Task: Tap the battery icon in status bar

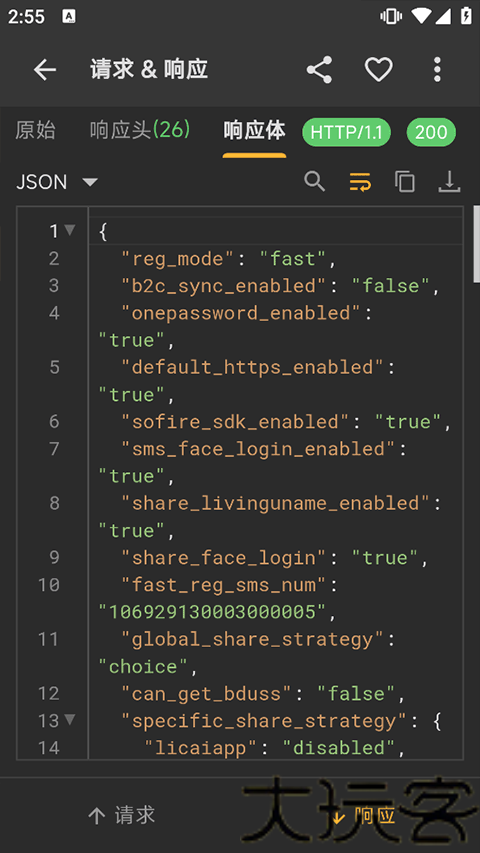Action: 466,16
